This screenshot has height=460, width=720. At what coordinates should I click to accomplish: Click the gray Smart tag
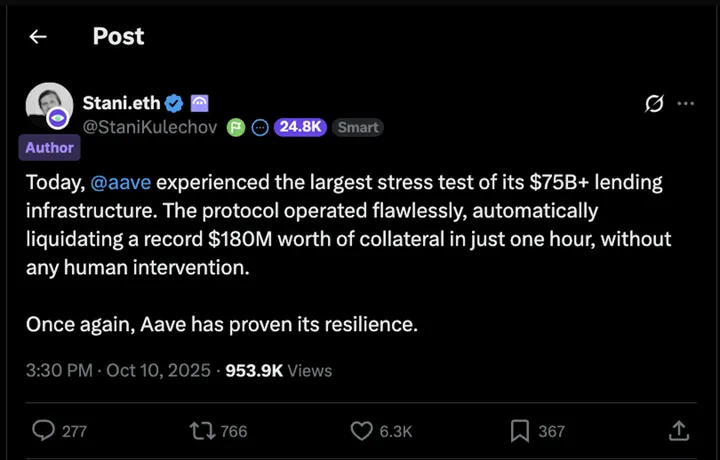pos(357,127)
